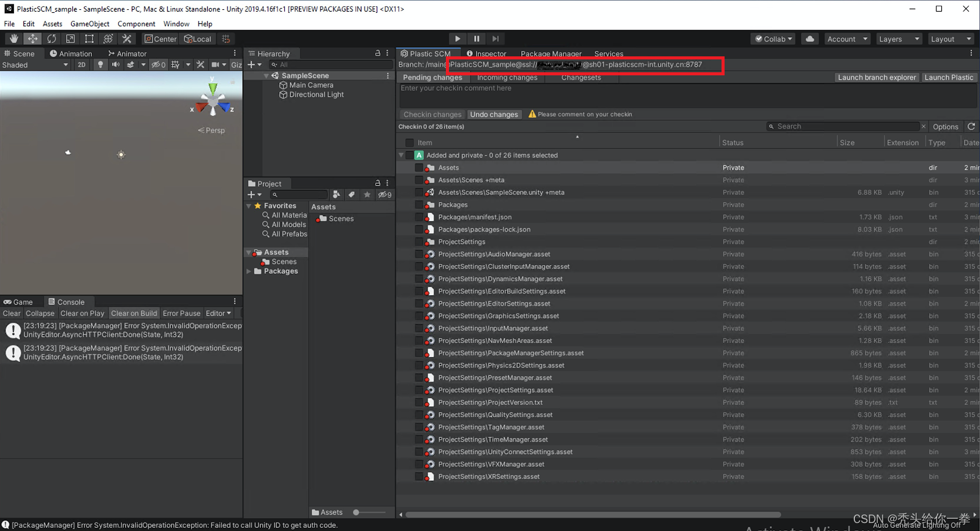
Task: Click Search by Type icon in Project panel
Action: [x=336, y=195]
